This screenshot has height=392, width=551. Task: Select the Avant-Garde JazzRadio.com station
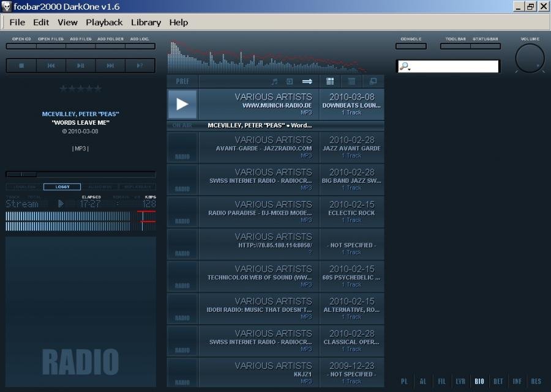click(x=275, y=147)
